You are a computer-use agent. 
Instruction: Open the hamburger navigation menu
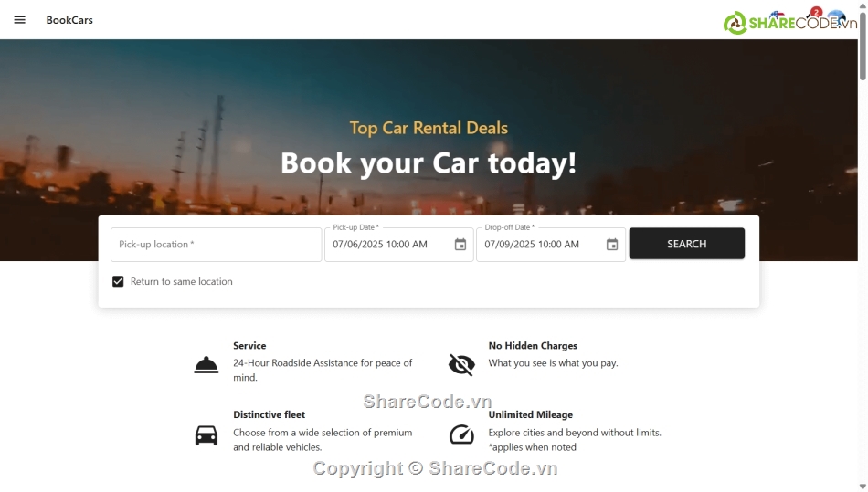(19, 20)
